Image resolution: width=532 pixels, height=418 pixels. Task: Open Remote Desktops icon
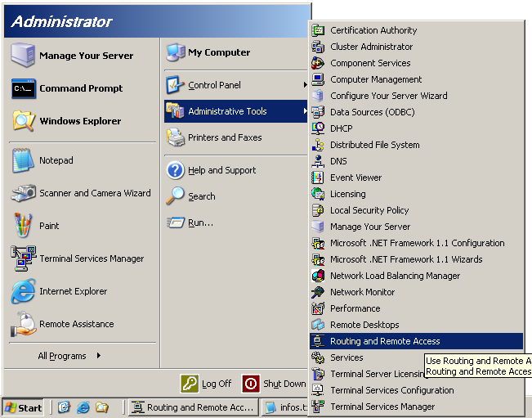tap(318, 325)
